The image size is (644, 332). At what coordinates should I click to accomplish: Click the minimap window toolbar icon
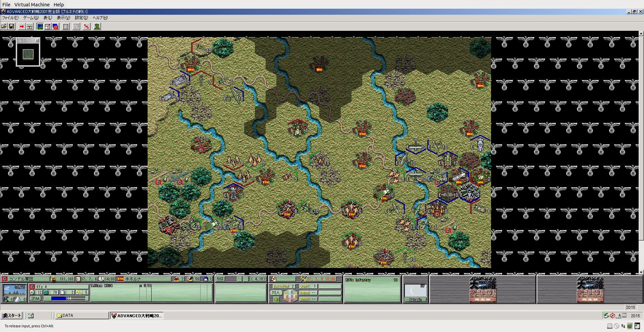(x=48, y=26)
